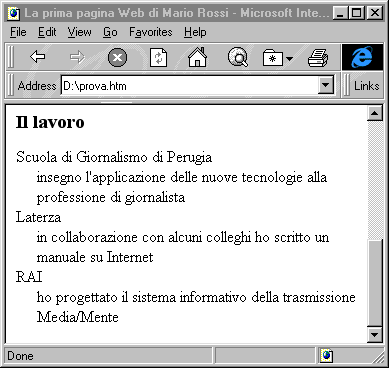
Task: Click the Internet Explorer logo throbber
Action: pyautogui.click(x=362, y=57)
